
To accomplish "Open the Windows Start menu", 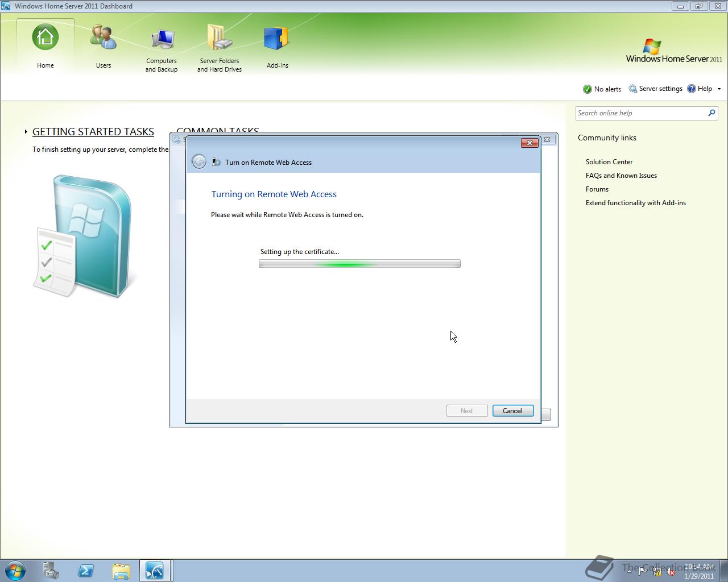I will coord(15,571).
